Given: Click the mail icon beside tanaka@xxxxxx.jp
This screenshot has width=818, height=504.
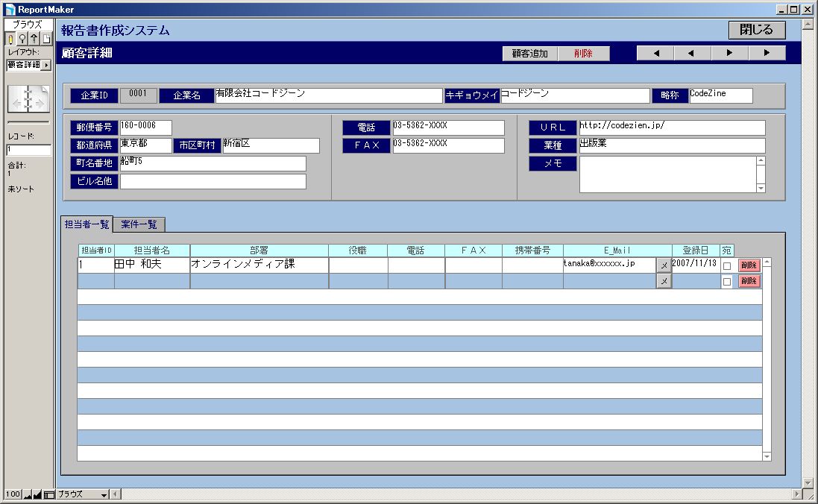Looking at the screenshot, I should click(663, 264).
